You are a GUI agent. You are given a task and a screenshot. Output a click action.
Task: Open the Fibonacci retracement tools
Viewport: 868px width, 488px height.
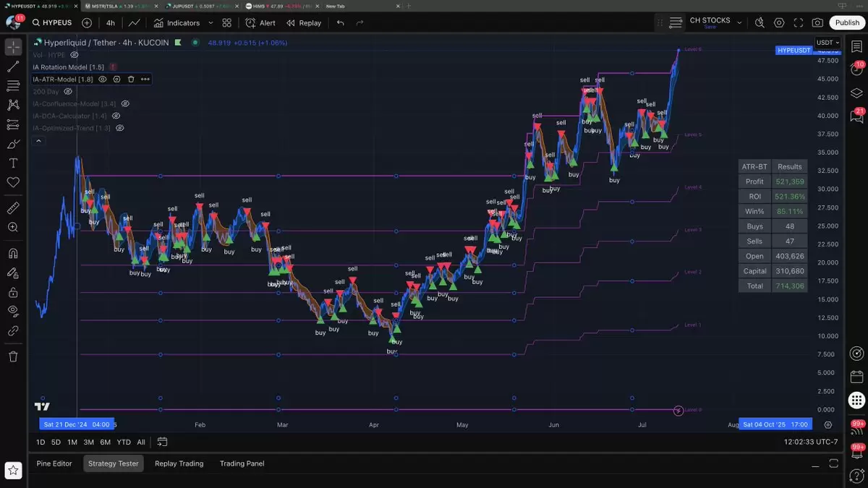pyautogui.click(x=13, y=86)
